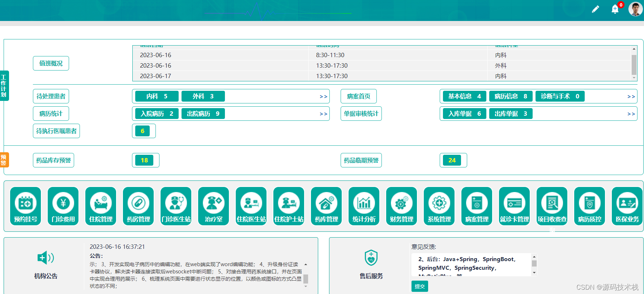Open the 统计分析 module icon
Screen dimensions: 644x294
point(364,206)
